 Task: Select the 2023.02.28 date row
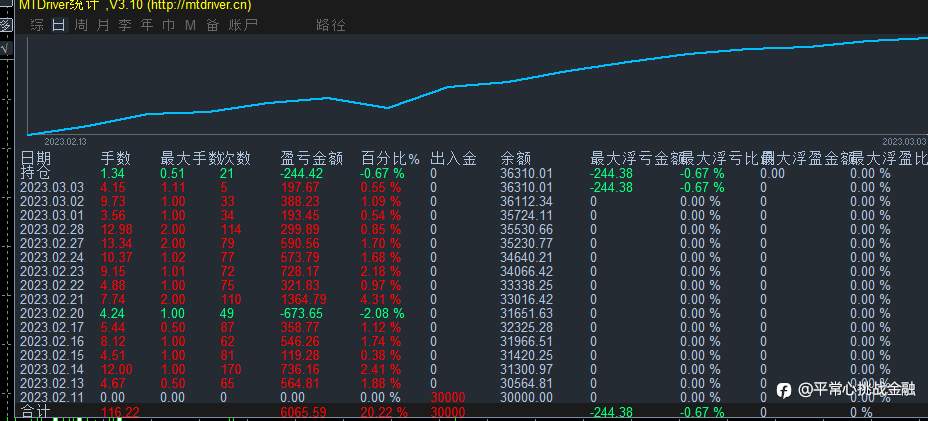[x=52, y=229]
